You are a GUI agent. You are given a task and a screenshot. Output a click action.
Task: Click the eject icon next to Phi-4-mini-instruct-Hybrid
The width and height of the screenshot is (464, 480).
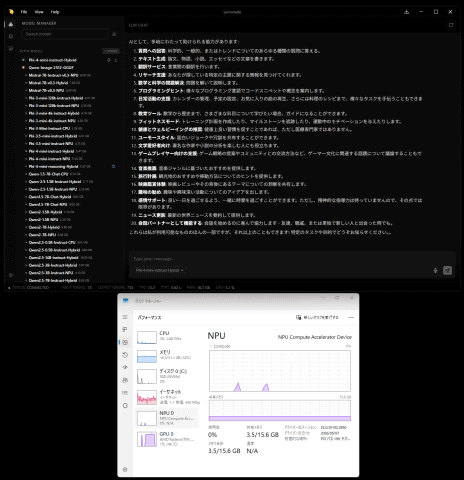click(116, 60)
